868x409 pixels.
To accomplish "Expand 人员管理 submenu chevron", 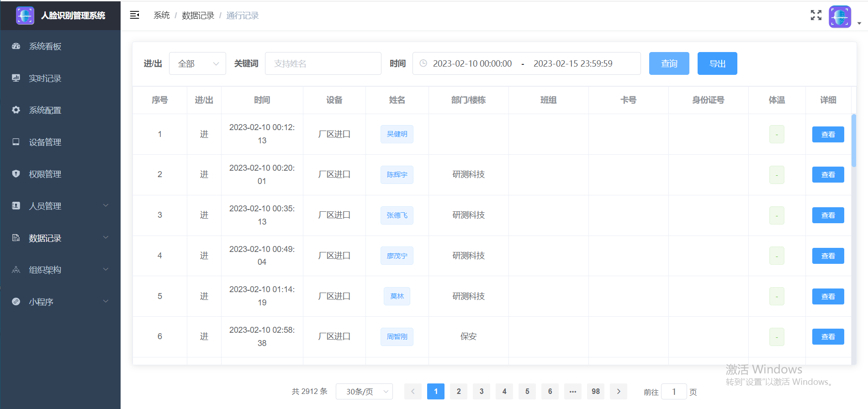I will (x=106, y=205).
